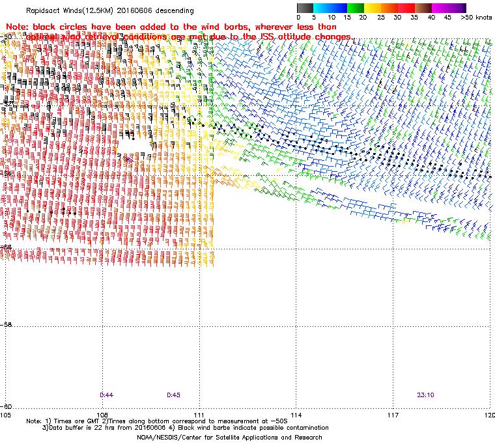Select the '25' legend label under the color bar
495x448 pixels.
coord(381,18)
